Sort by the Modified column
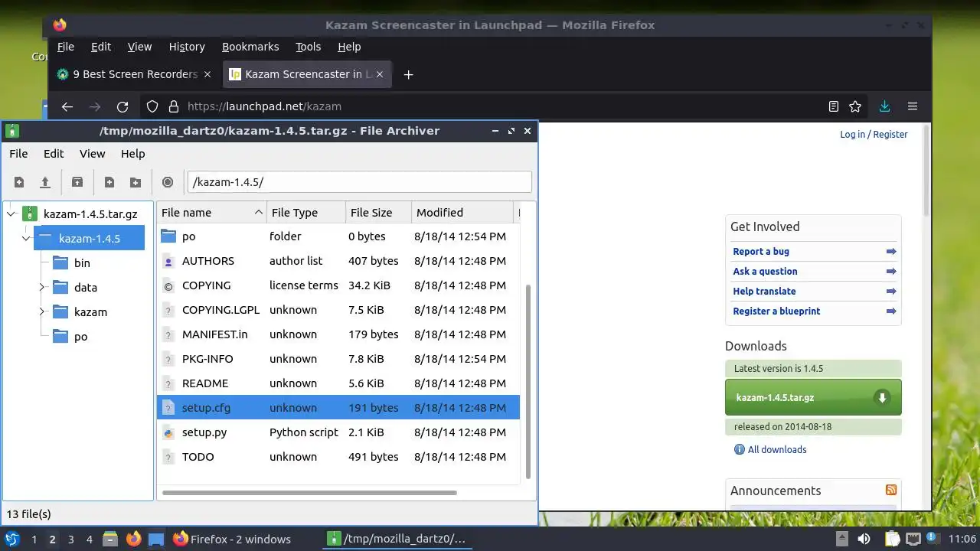This screenshot has width=980, height=551. (x=462, y=212)
